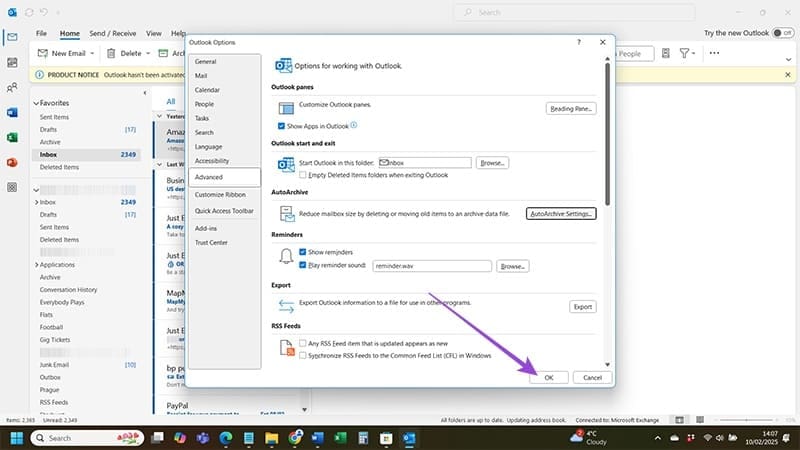This screenshot has height=450, width=800.
Task: Open AutoArchive Settings
Action: pos(561,213)
